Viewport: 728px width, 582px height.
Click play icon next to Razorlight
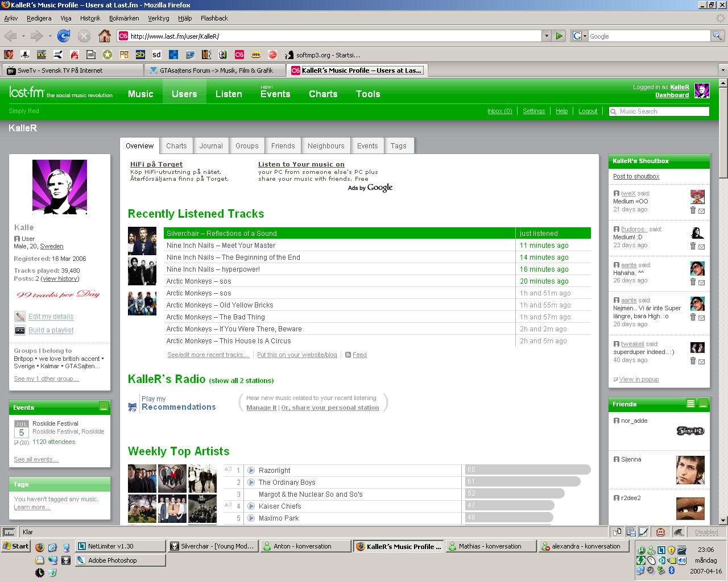[x=251, y=470]
